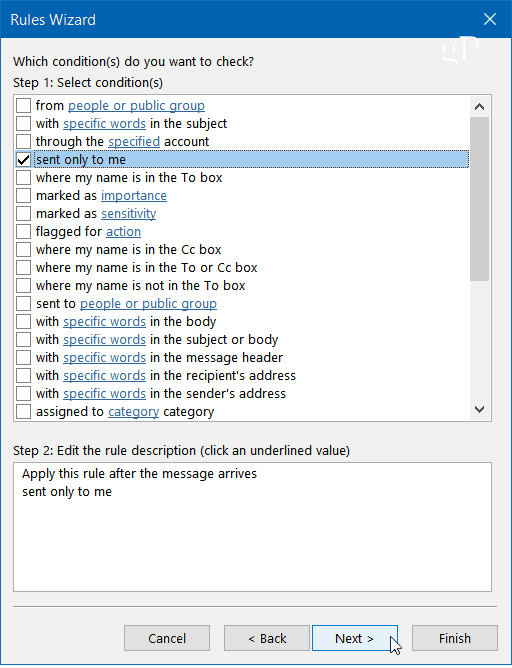Tick "where my name is not in the To box"
This screenshot has height=668, width=512.
[x=23, y=285]
